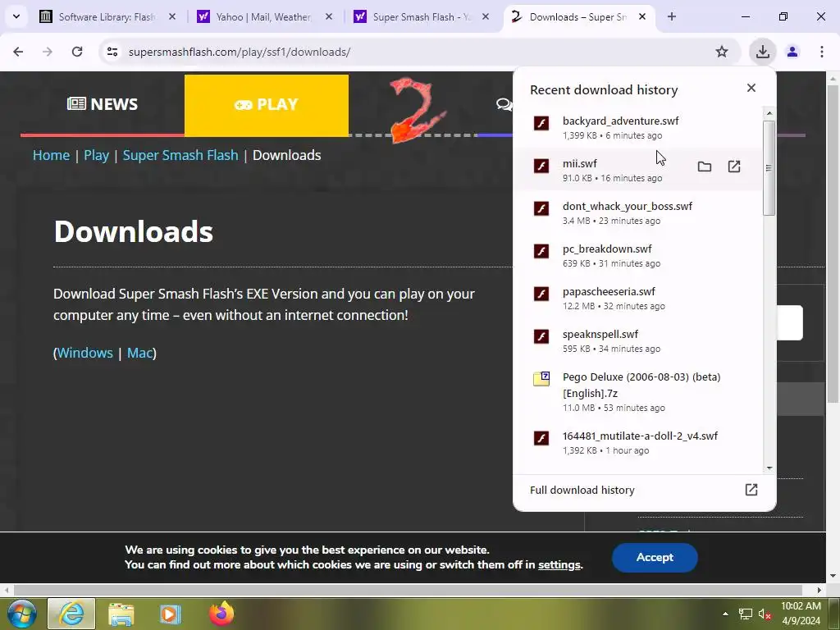Accept the cookies notice
The height and width of the screenshot is (630, 840).
click(x=655, y=557)
